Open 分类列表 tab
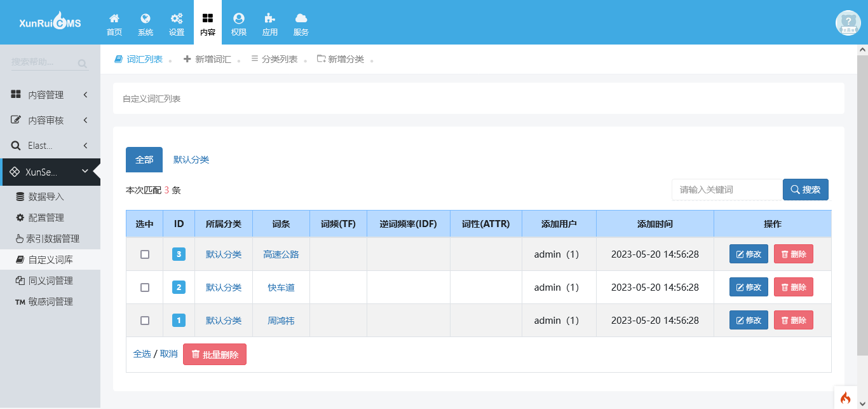 click(x=275, y=59)
